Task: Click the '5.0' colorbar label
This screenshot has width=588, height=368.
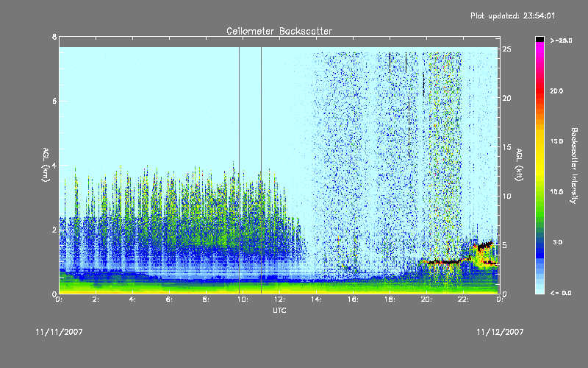Action: click(558, 242)
